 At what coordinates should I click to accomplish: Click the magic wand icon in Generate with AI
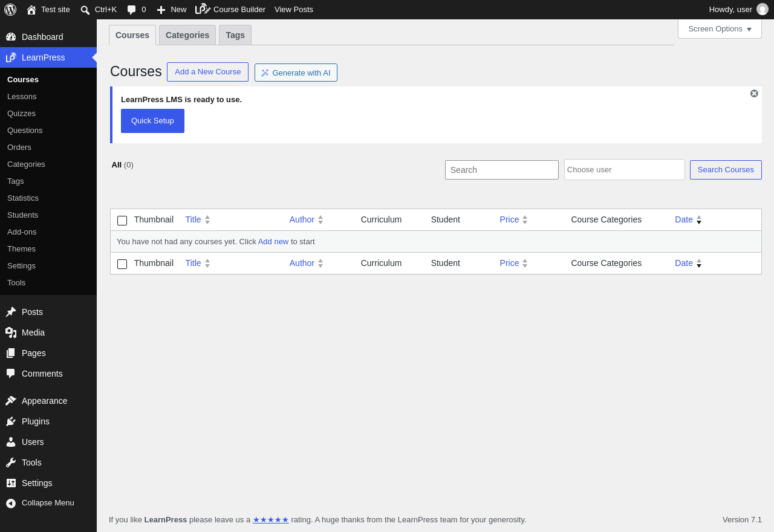[x=265, y=73]
